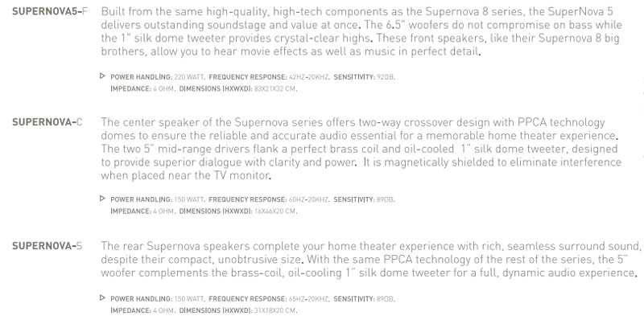
Task: Click the paragraph starting 'Built from the same'
Action: [361, 31]
